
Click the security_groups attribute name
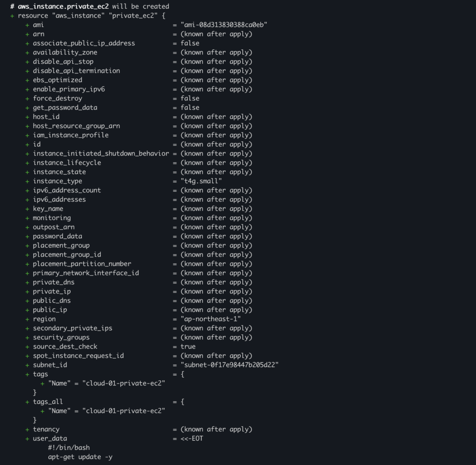[x=61, y=337]
